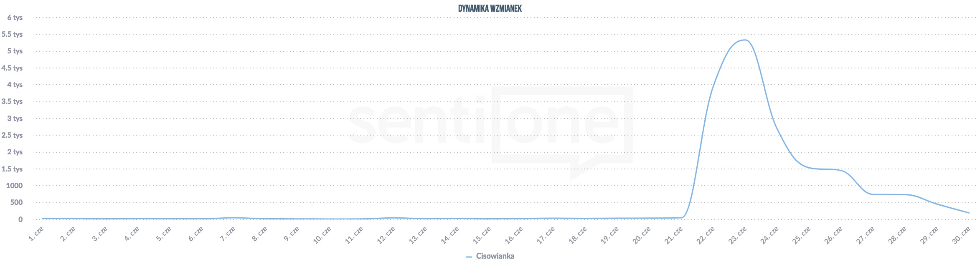Click the 5.5 tys y-axis label
The image size is (980, 267).
12,34
